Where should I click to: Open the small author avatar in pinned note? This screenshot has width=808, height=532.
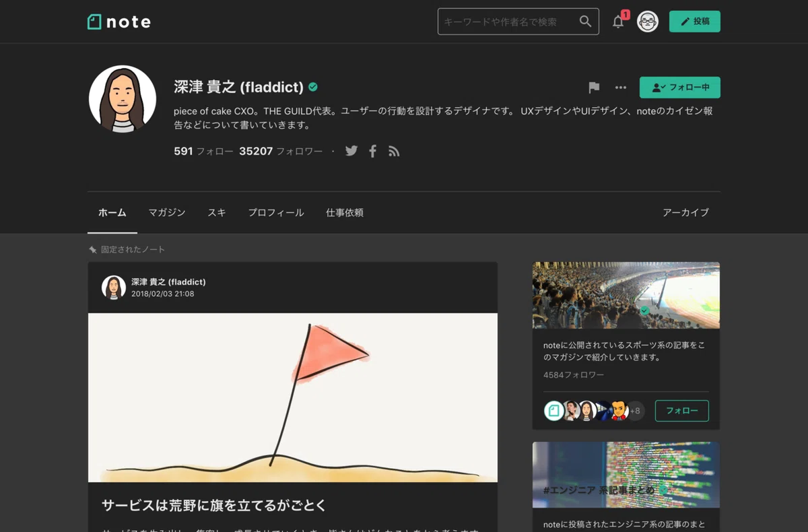pyautogui.click(x=114, y=288)
